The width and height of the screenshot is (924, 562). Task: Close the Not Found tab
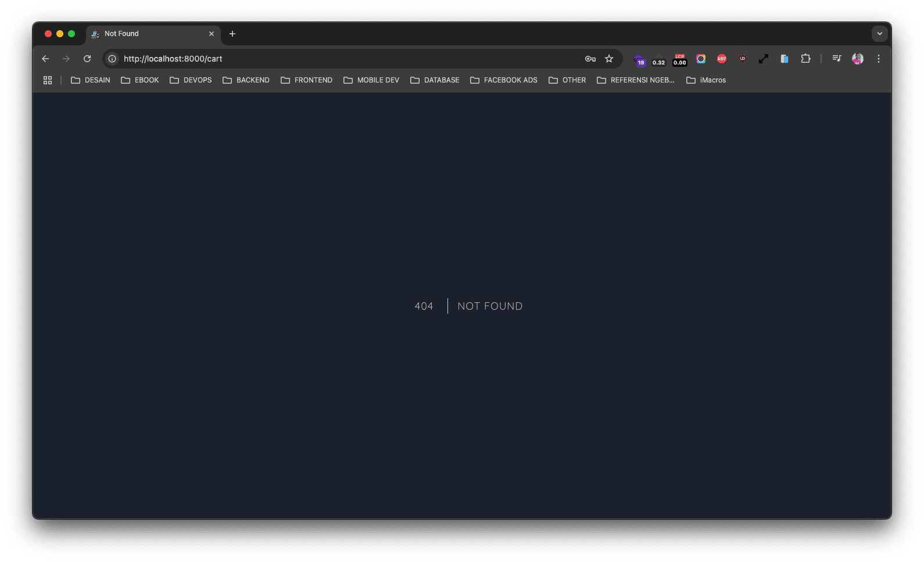(212, 34)
